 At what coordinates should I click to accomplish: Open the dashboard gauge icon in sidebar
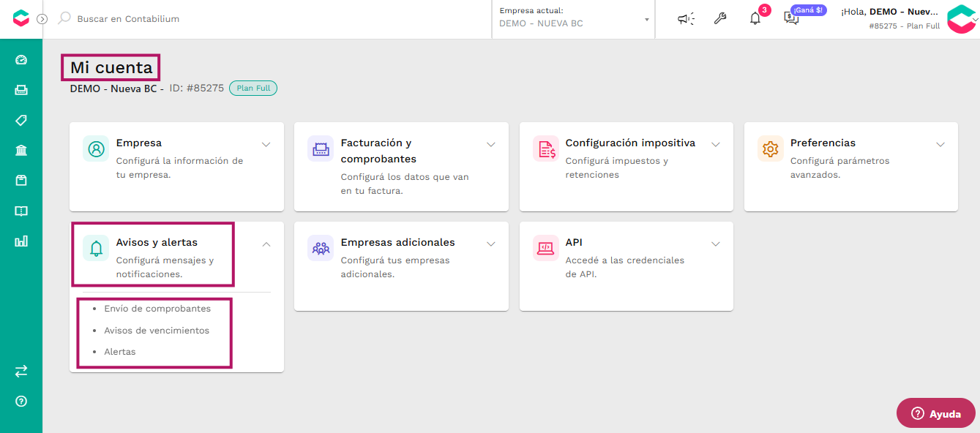tap(21, 60)
